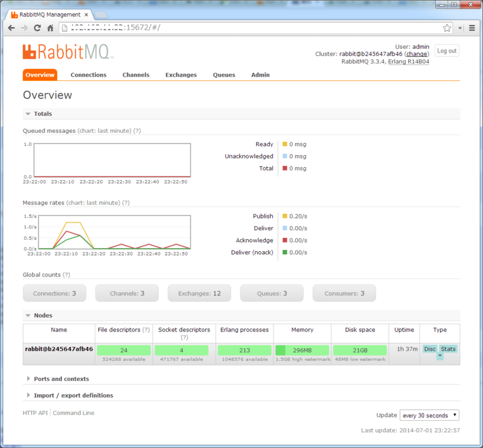Open the Command Line link
The image size is (483, 448).
point(73,413)
